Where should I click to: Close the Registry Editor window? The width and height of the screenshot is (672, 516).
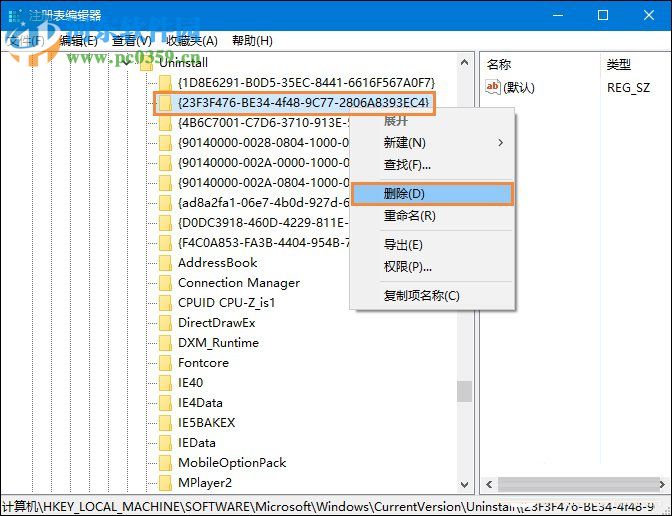[x=649, y=15]
